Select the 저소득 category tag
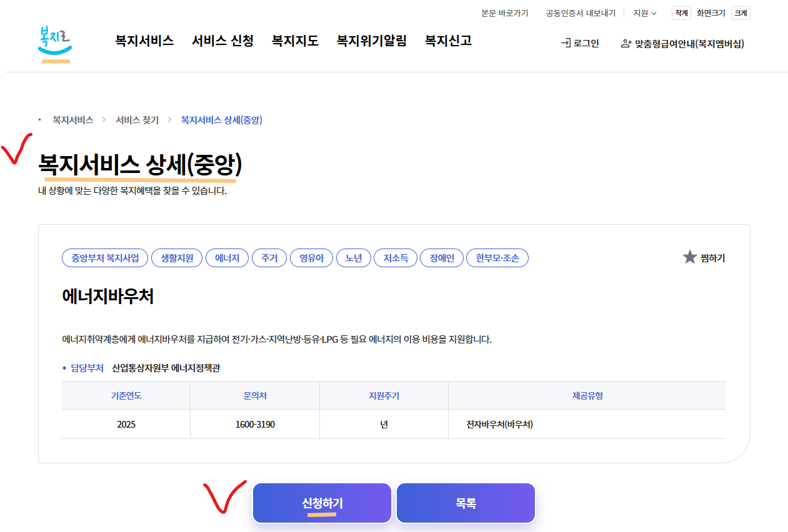Image resolution: width=788 pixels, height=532 pixels. click(395, 258)
